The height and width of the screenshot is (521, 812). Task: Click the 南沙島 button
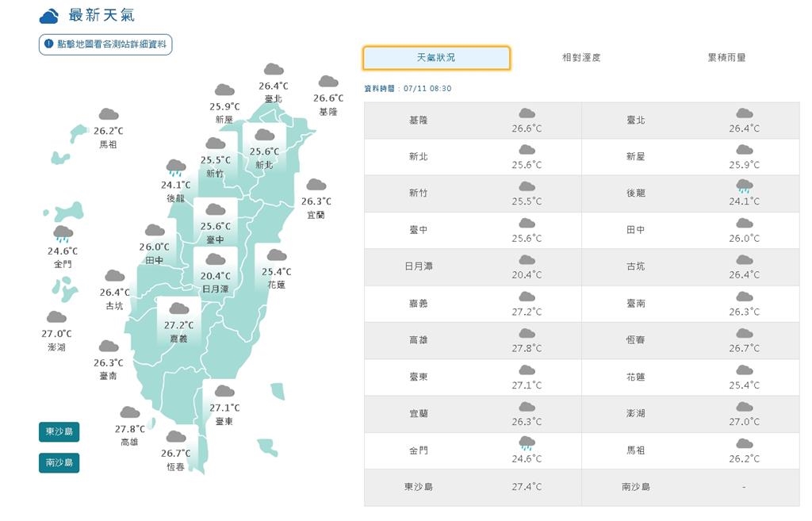click(59, 462)
